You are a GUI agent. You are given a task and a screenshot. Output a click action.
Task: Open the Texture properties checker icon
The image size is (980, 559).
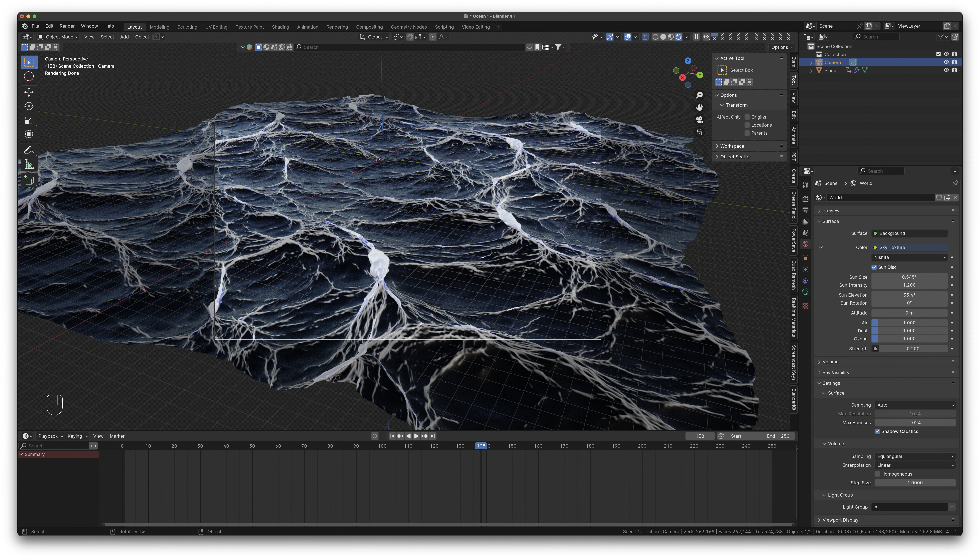pos(805,306)
